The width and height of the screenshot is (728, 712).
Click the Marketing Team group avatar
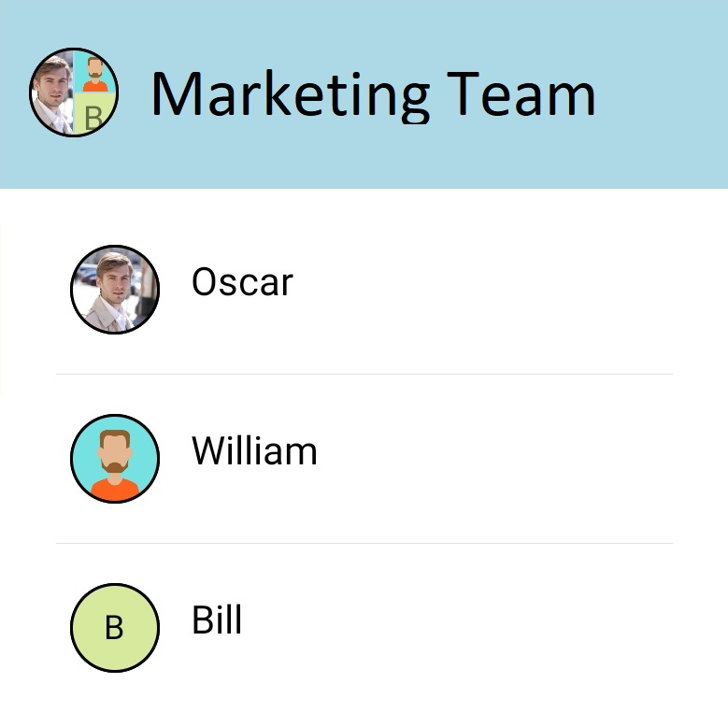pos(73,93)
